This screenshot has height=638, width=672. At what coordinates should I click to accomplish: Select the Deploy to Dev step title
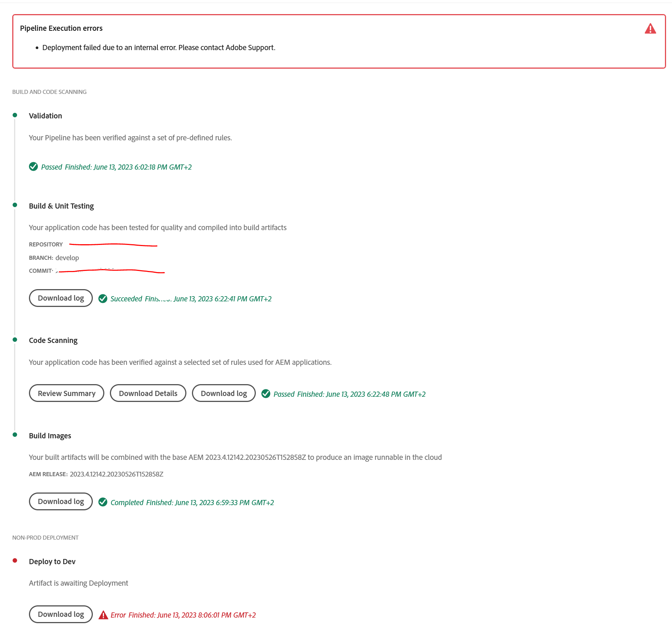52,562
